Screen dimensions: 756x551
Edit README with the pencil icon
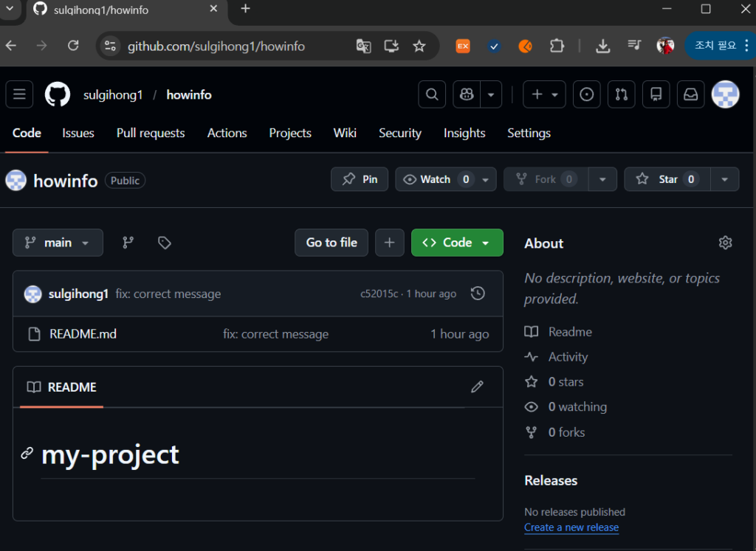(478, 387)
